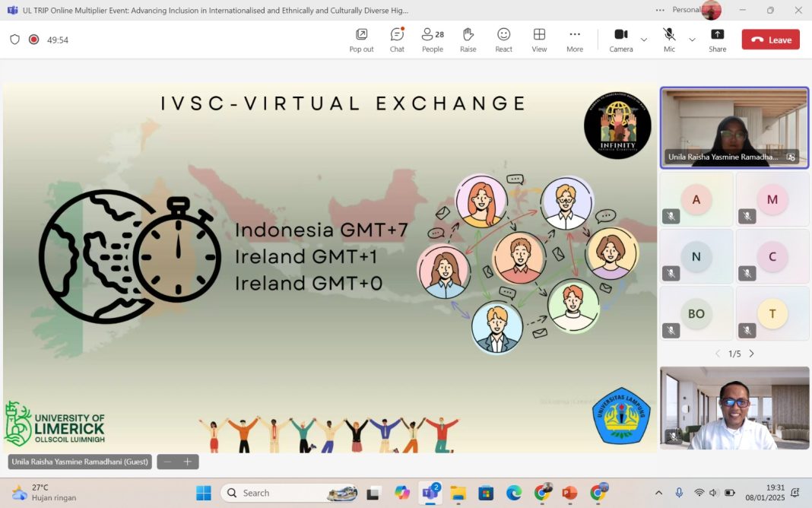Click the shield privacy icon

(x=15, y=40)
